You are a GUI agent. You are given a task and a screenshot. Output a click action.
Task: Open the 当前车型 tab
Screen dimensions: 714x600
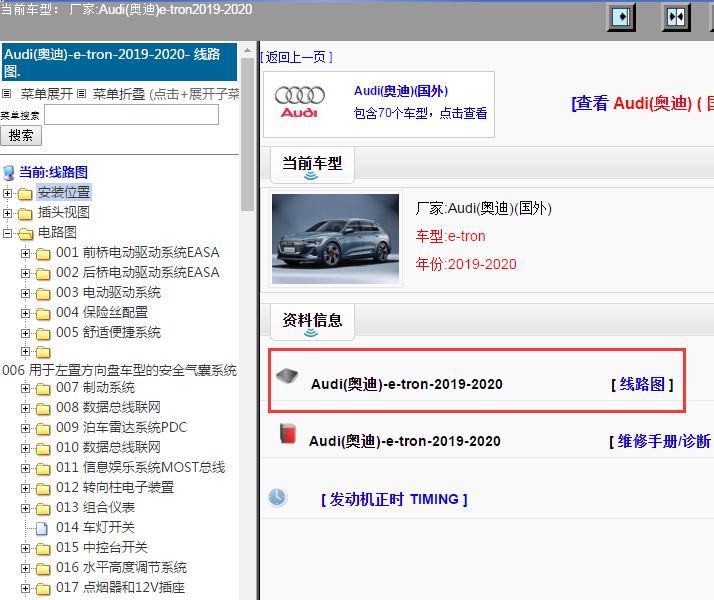pos(312,165)
